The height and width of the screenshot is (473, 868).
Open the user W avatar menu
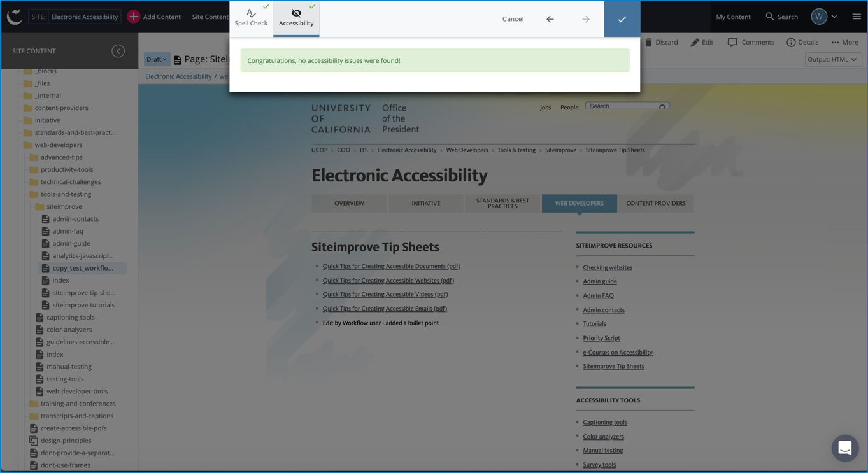click(x=819, y=17)
